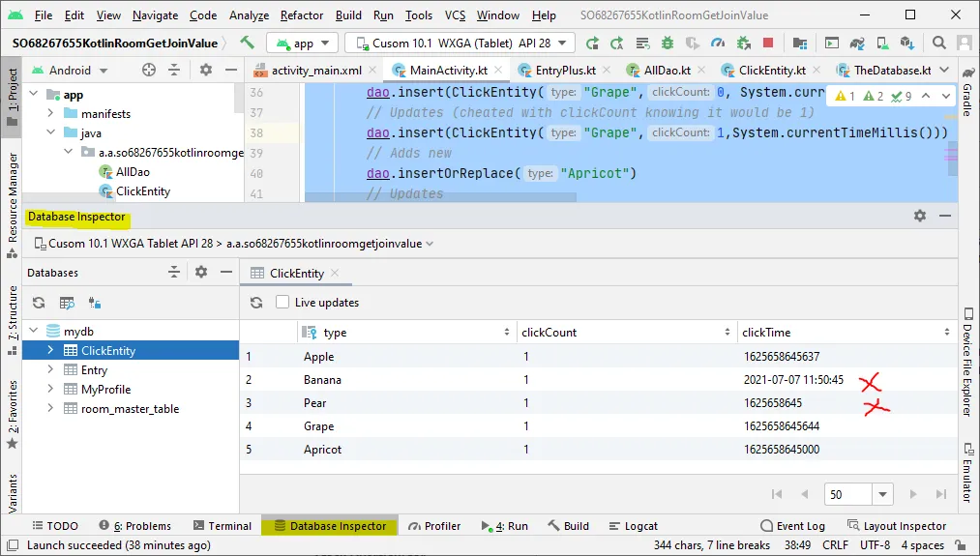Click the Search Everywhere magnifier icon
This screenshot has height=556, width=980.
939,44
